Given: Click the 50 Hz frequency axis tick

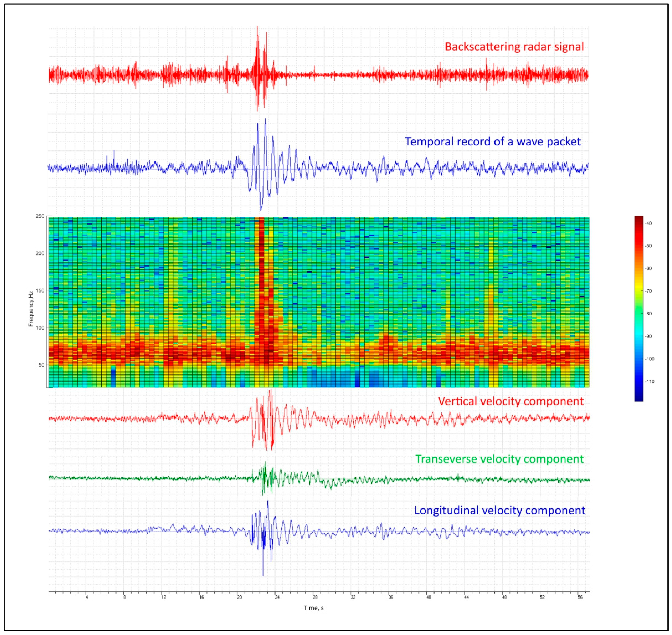Looking at the screenshot, I should (x=41, y=365).
